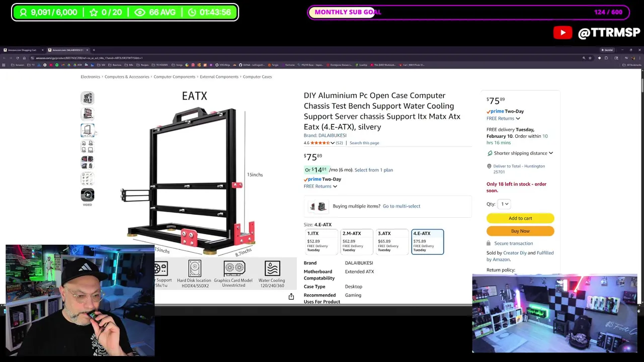The image size is (644, 362).
Task: Open the browser three-dot menu
Action: [640, 58]
